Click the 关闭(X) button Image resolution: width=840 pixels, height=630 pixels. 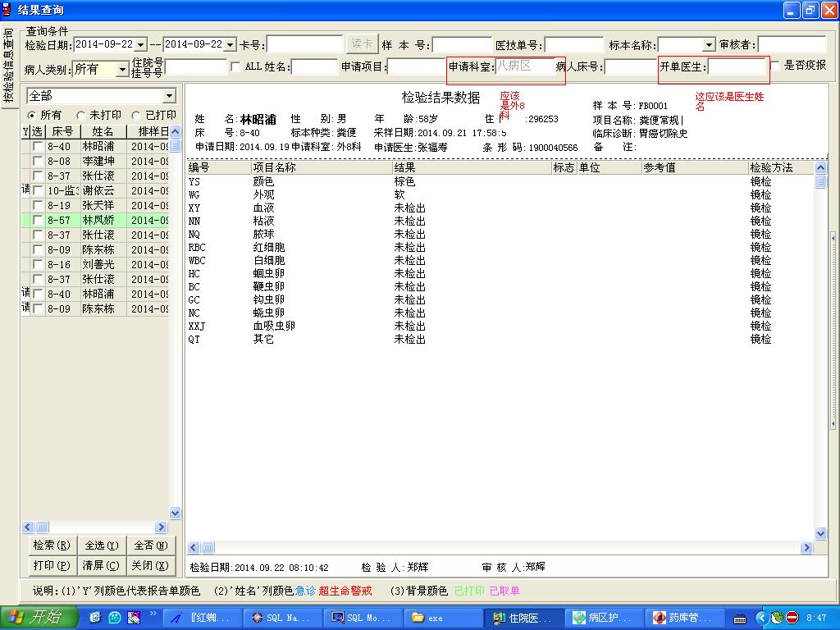[x=151, y=566]
